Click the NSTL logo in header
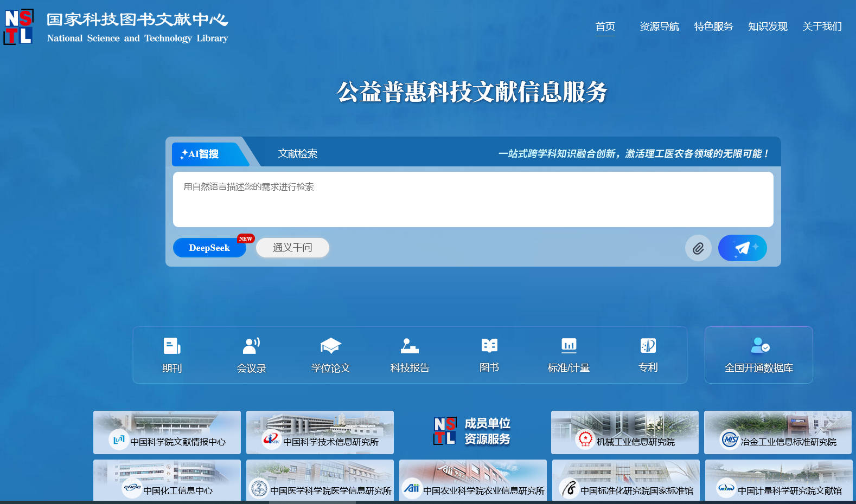Image resolution: width=856 pixels, height=504 pixels. (x=18, y=27)
